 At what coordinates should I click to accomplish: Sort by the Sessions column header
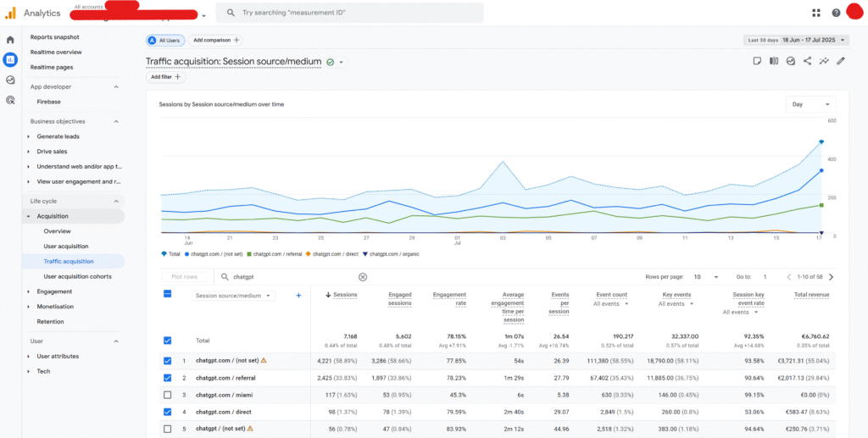click(x=345, y=296)
